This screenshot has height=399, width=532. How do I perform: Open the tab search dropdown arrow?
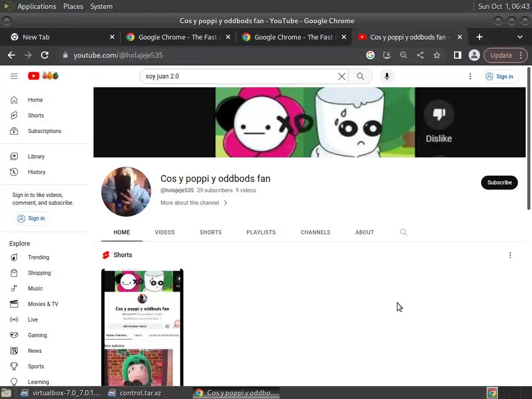pyautogui.click(x=520, y=37)
